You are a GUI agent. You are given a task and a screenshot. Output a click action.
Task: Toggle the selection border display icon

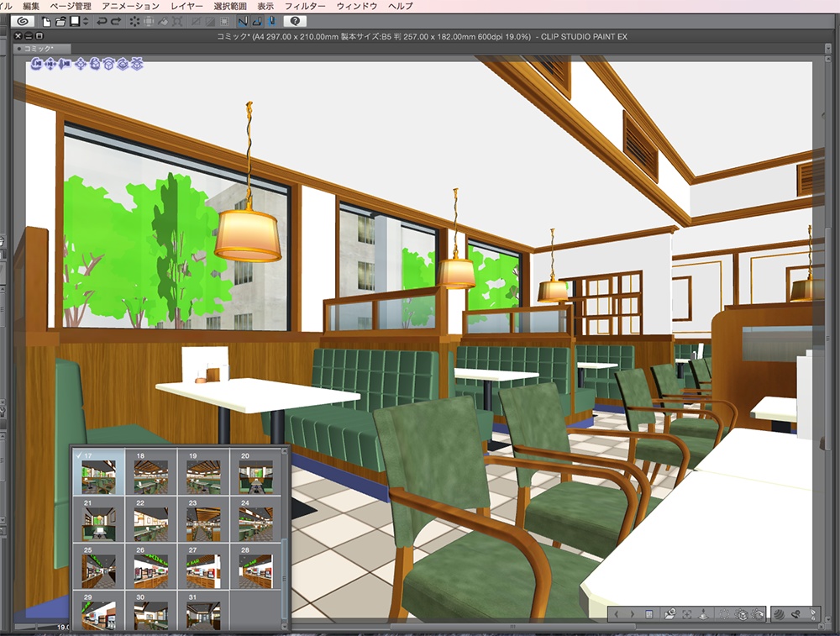tap(224, 22)
